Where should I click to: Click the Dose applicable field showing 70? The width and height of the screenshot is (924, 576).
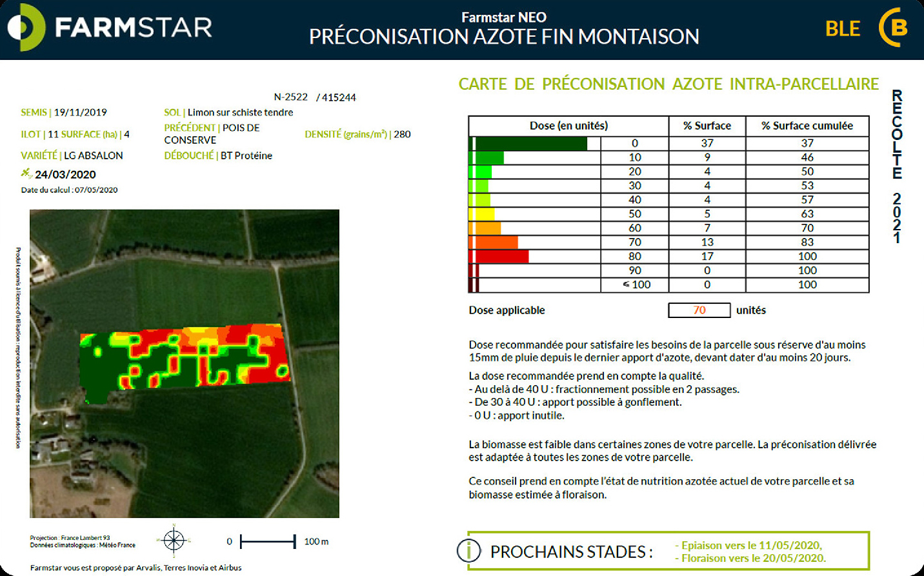pyautogui.click(x=699, y=310)
